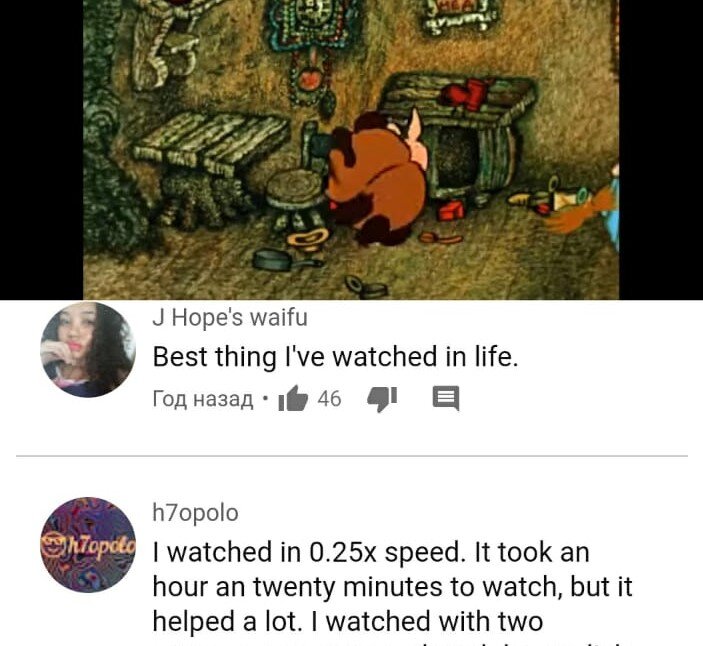The width and height of the screenshot is (703, 646).
Task: Open the h7opolo channel avatar
Action: (88, 545)
